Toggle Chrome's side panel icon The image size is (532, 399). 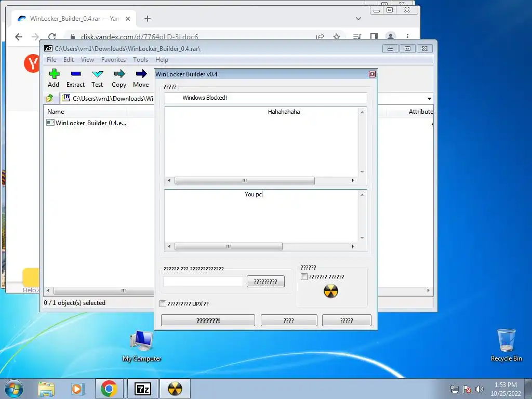click(374, 36)
